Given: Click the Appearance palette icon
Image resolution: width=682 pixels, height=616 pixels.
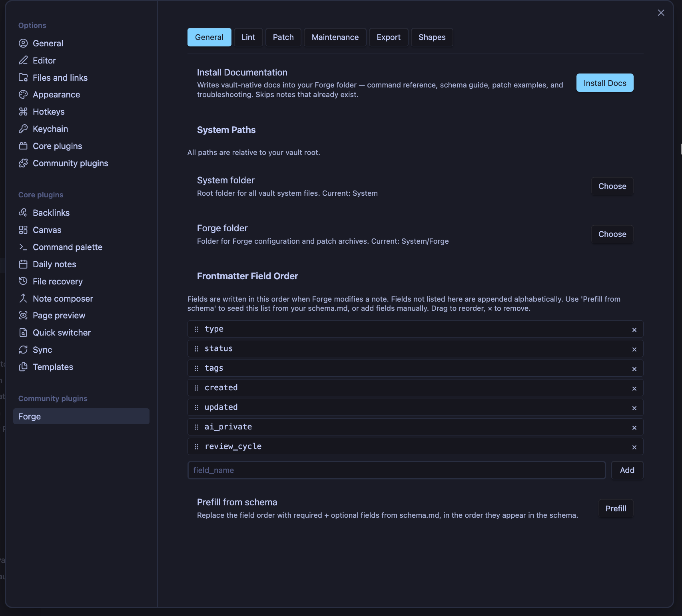Looking at the screenshot, I should click(x=23, y=94).
